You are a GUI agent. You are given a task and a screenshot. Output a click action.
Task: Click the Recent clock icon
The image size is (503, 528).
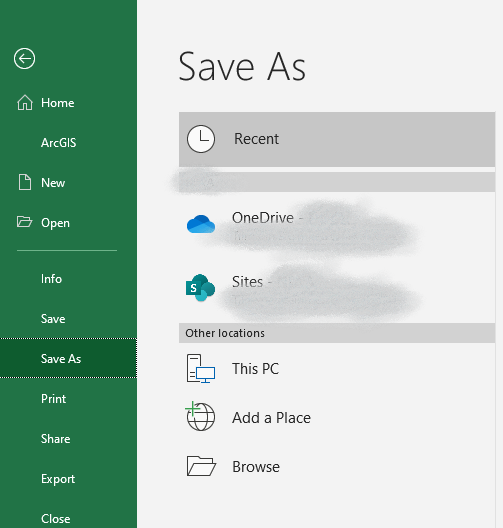click(201, 139)
